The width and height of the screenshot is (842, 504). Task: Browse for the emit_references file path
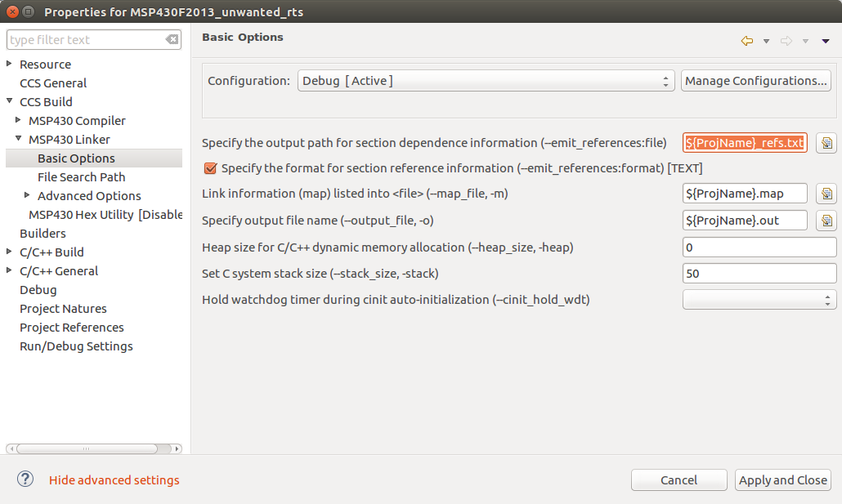[826, 143]
